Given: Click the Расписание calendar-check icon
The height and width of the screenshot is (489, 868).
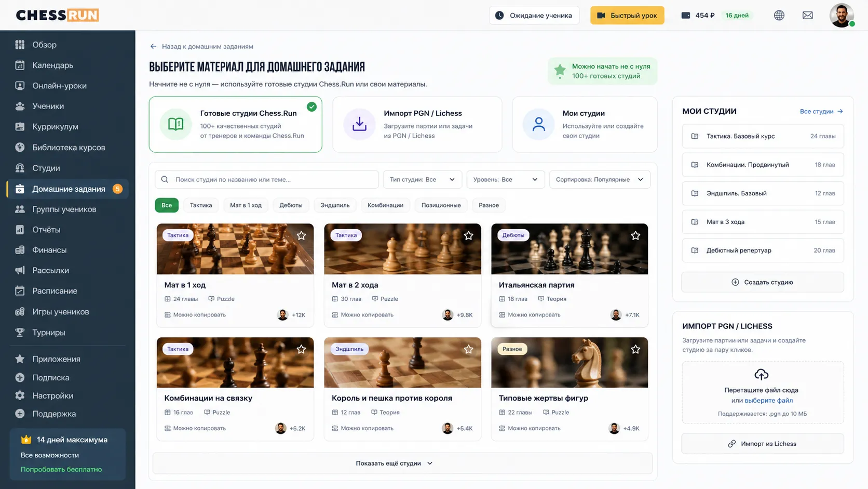Looking at the screenshot, I should tap(20, 291).
